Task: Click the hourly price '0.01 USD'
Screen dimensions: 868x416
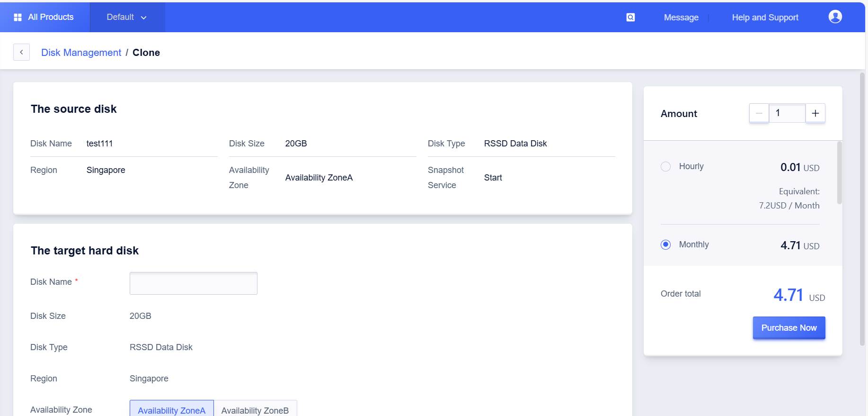Action: pyautogui.click(x=800, y=167)
